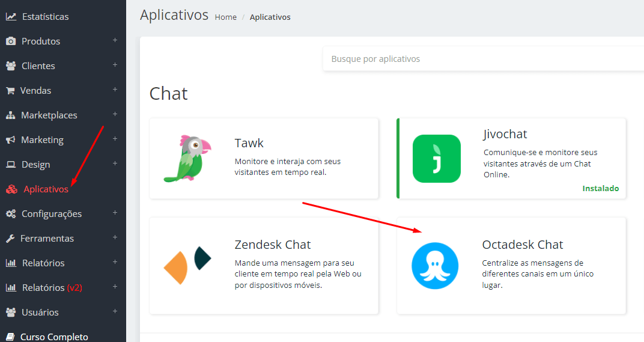Click the Aplicativos page title
This screenshot has height=342, width=644.
point(174,15)
